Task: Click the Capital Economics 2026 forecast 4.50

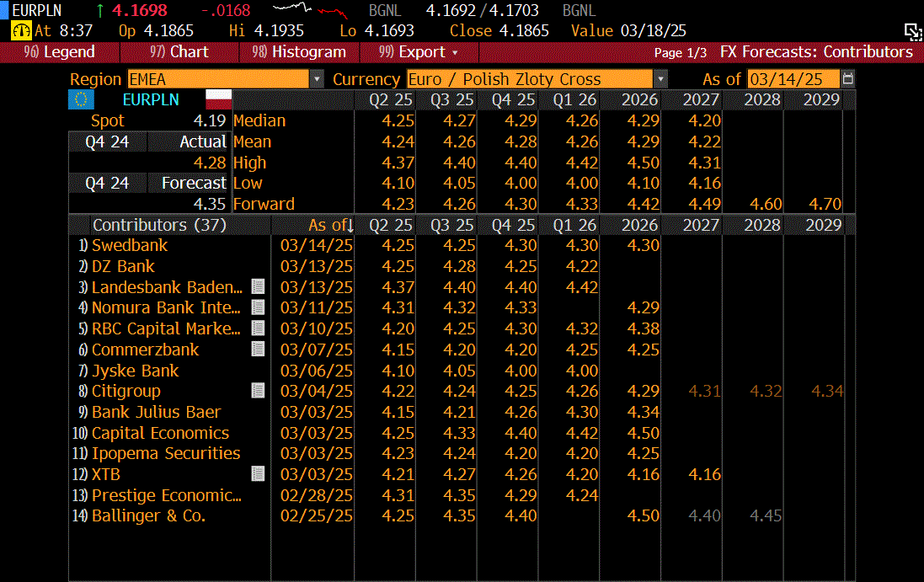Action: [x=643, y=433]
